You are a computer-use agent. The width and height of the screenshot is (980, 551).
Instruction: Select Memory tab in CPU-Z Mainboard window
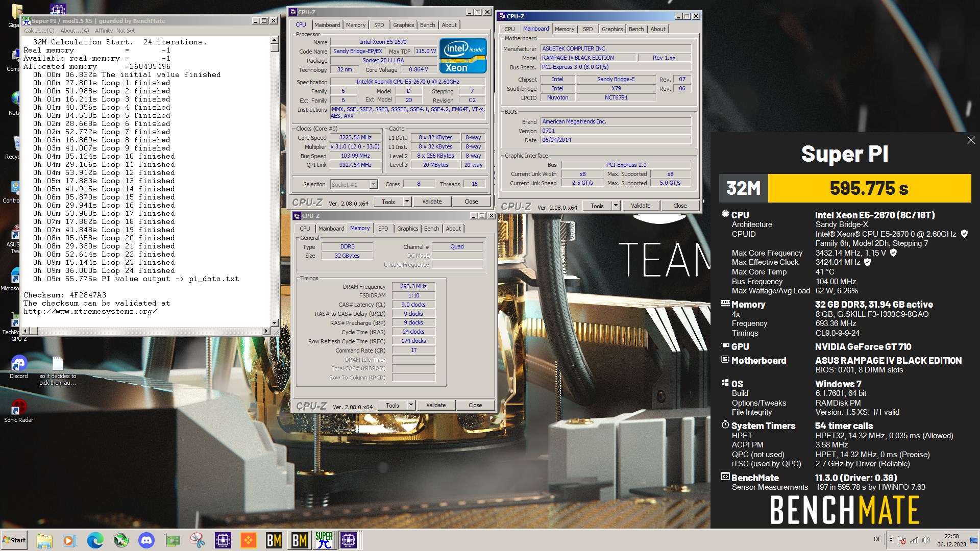pos(565,29)
